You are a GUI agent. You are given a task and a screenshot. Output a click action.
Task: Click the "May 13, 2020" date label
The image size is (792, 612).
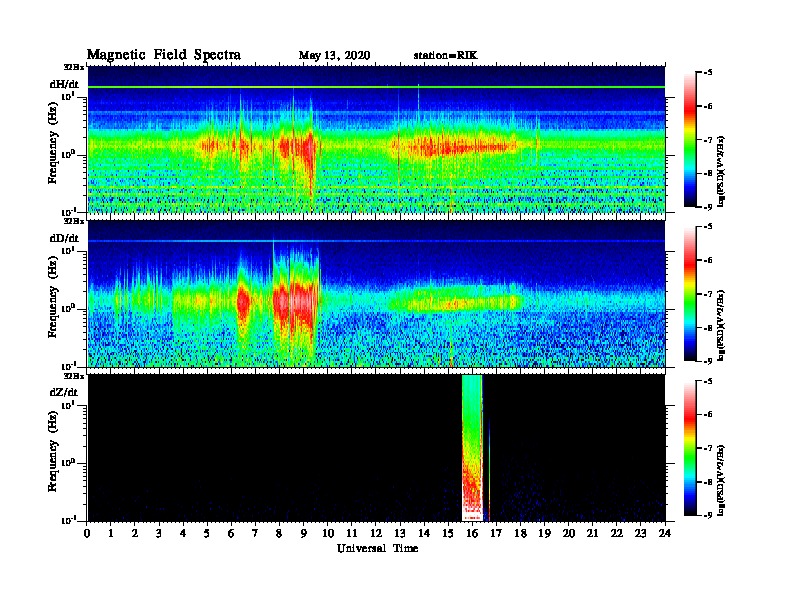tap(334, 56)
